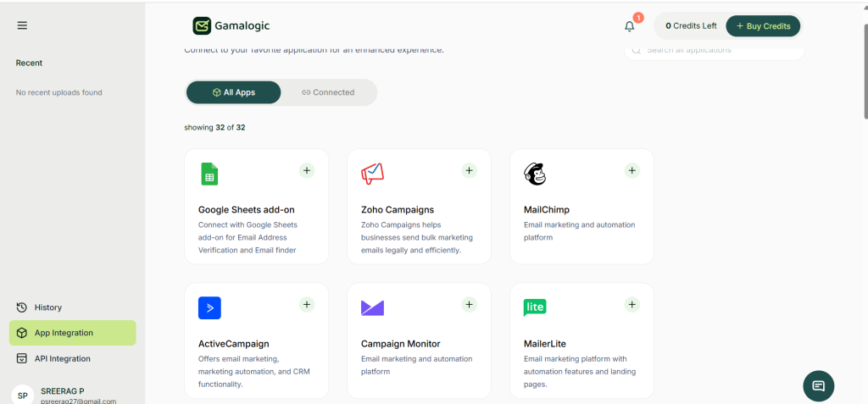Click the API Integration icon

[x=21, y=358]
